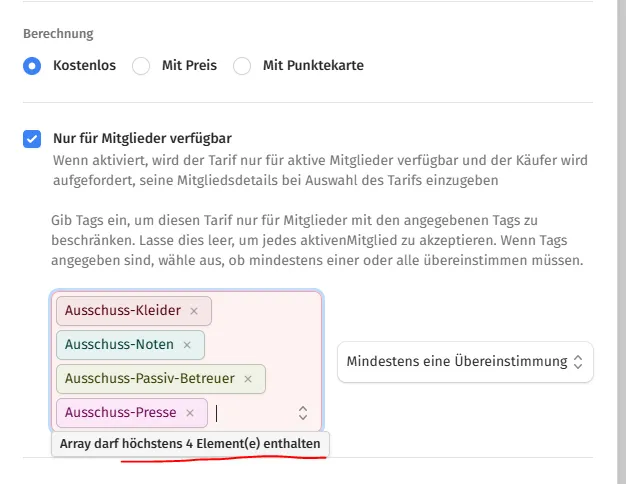
Task: Click the Ausschuss-Passiv-Betreuer tag chip
Action: click(x=160, y=379)
